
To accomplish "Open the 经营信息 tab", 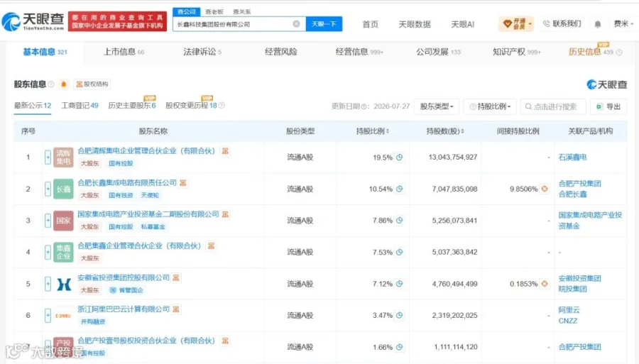I will pyautogui.click(x=359, y=52).
